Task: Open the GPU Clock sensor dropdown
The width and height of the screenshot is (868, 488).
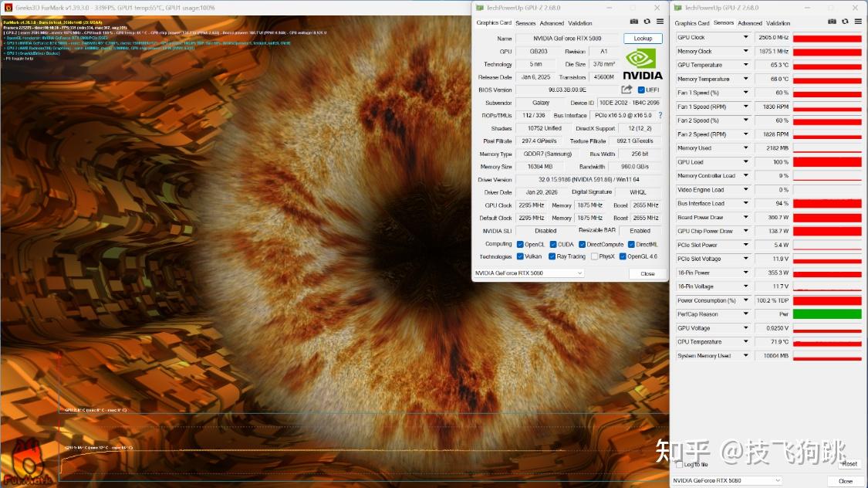Action: (x=745, y=37)
